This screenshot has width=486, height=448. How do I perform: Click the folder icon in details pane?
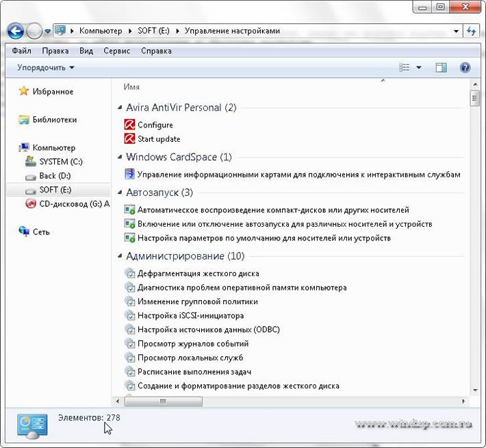(x=32, y=426)
